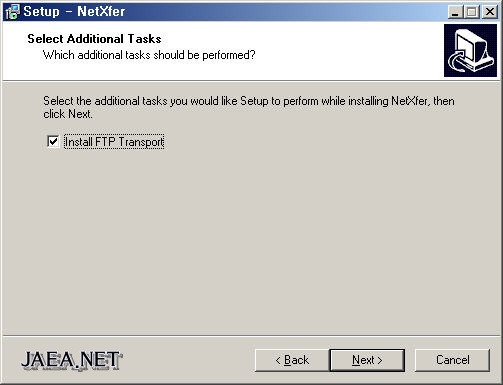Close the setup wizard window
Image resolution: width=503 pixels, height=385 pixels.
(x=490, y=12)
